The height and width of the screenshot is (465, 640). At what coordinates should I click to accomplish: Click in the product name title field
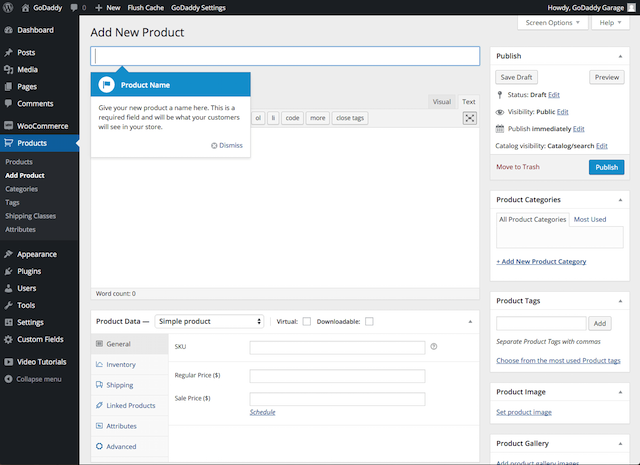[x=285, y=56]
